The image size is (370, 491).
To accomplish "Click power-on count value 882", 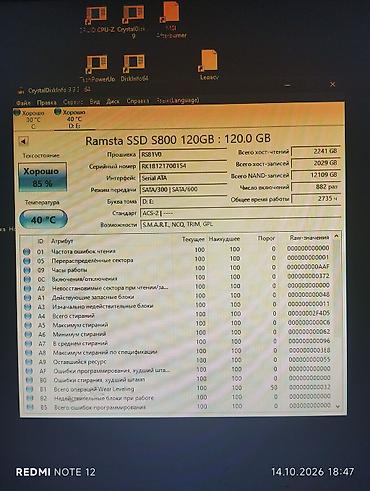I will [316, 187].
